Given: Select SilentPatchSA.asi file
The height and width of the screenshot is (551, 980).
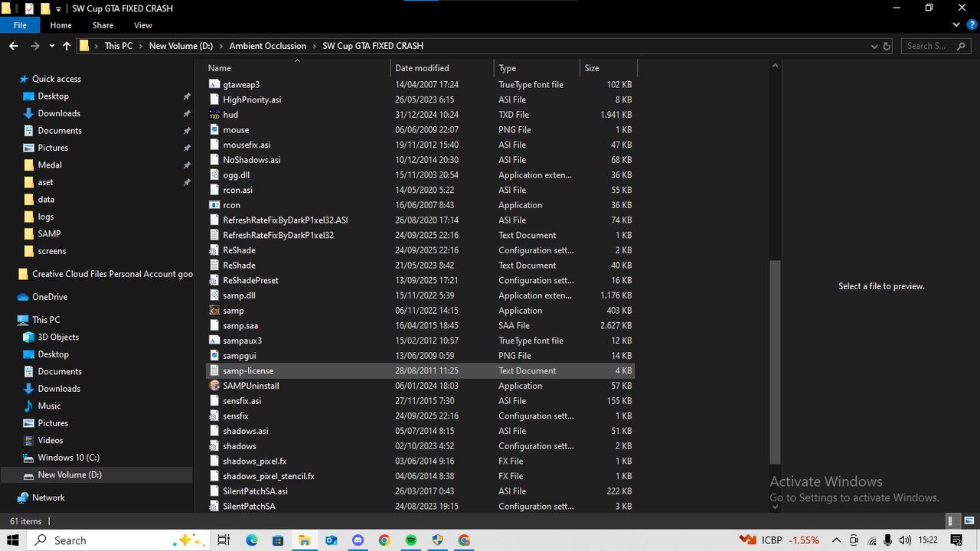Looking at the screenshot, I should coord(255,491).
